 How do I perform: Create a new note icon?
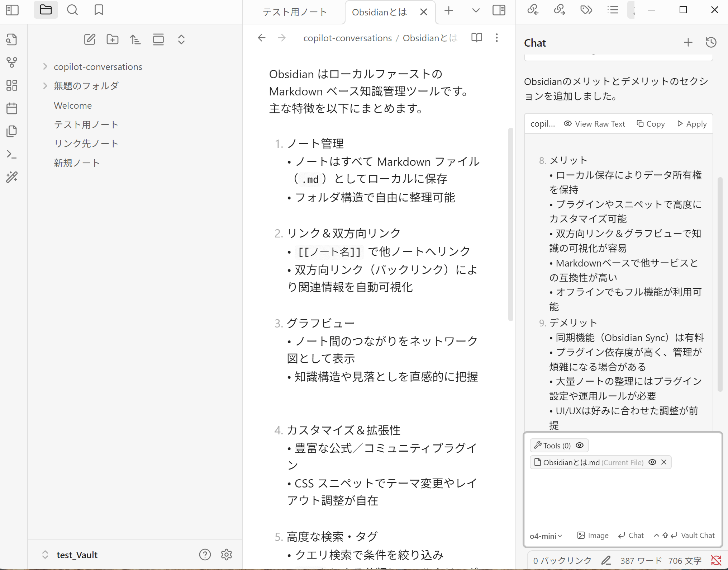tap(90, 39)
